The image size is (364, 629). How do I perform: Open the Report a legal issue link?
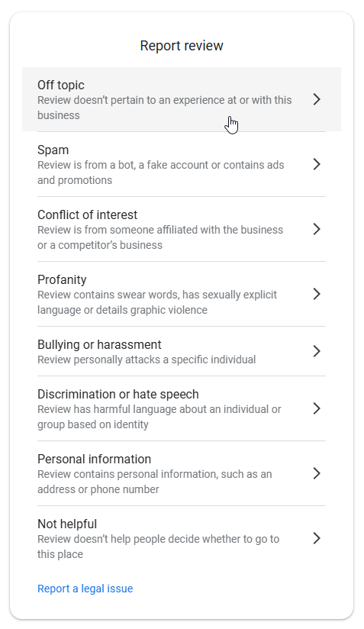tap(85, 589)
